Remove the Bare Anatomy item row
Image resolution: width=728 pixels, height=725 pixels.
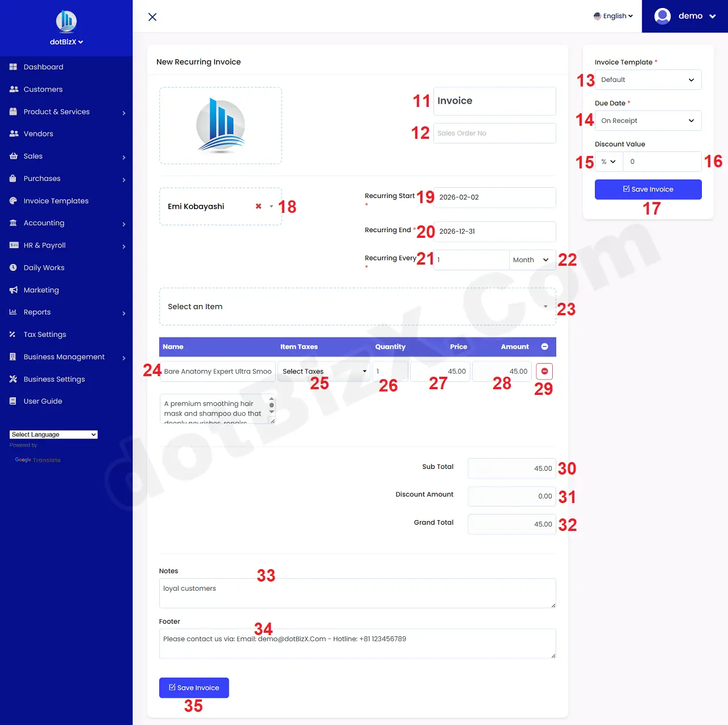(x=544, y=371)
